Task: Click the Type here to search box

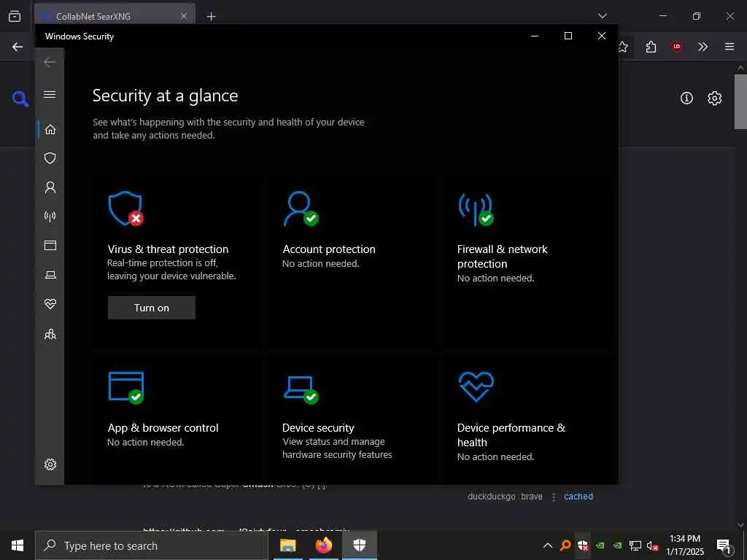Action: [152, 545]
